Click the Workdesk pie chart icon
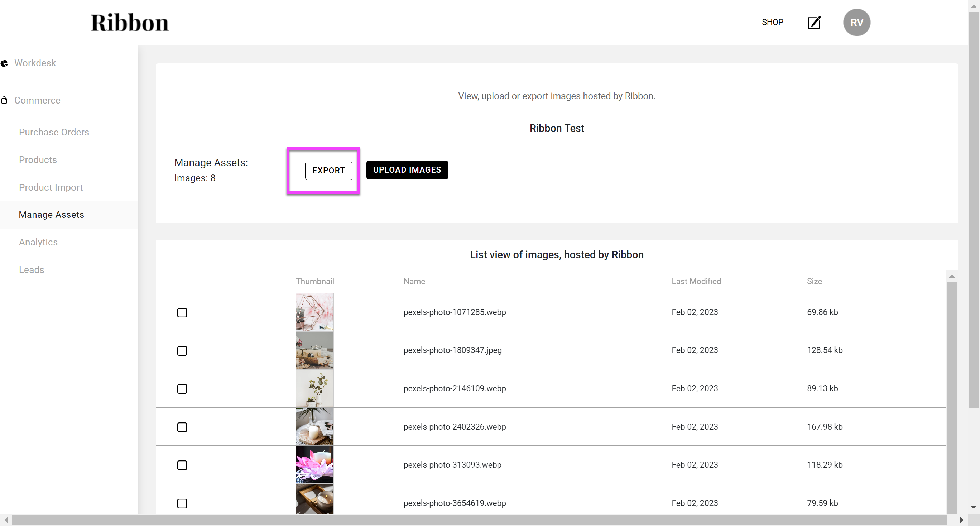The height and width of the screenshot is (526, 980). (5, 63)
